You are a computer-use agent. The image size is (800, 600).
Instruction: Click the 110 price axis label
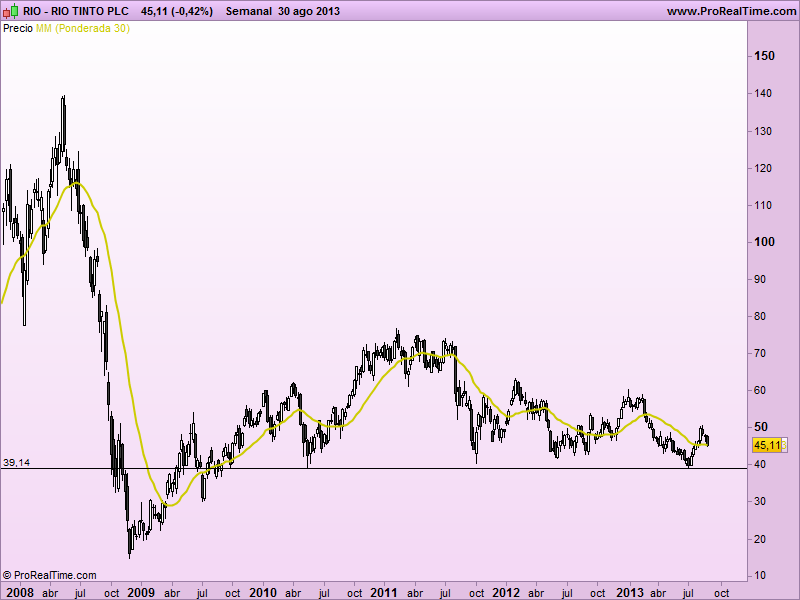[763, 206]
